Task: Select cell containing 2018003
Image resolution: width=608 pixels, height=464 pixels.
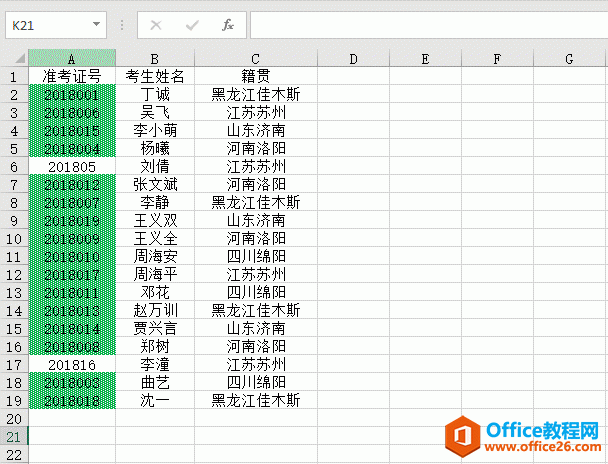Action: [72, 383]
